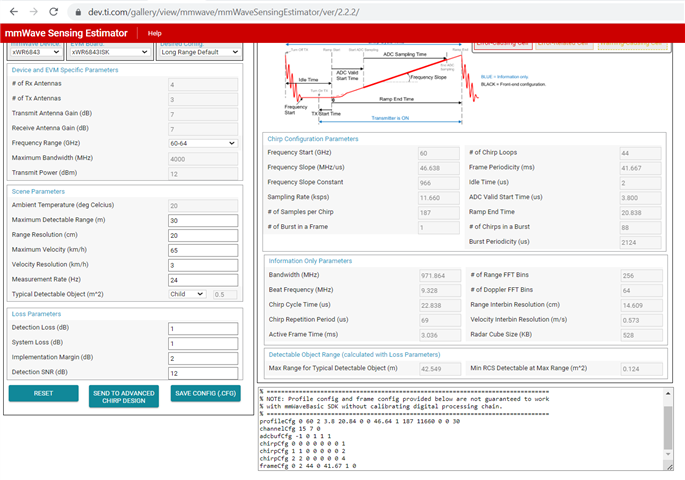Open the EVM Board xWR6843ISK dropdown
The height and width of the screenshot is (480, 685).
coord(109,52)
